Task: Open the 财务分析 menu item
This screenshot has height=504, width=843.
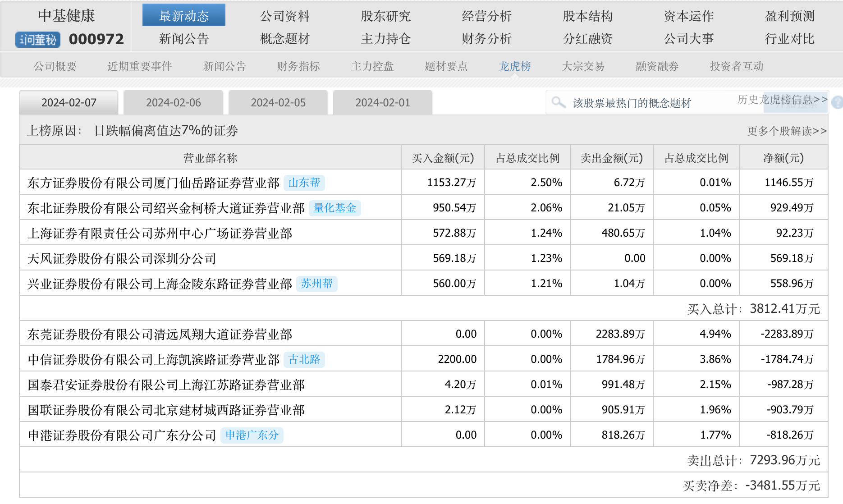Action: (x=486, y=39)
